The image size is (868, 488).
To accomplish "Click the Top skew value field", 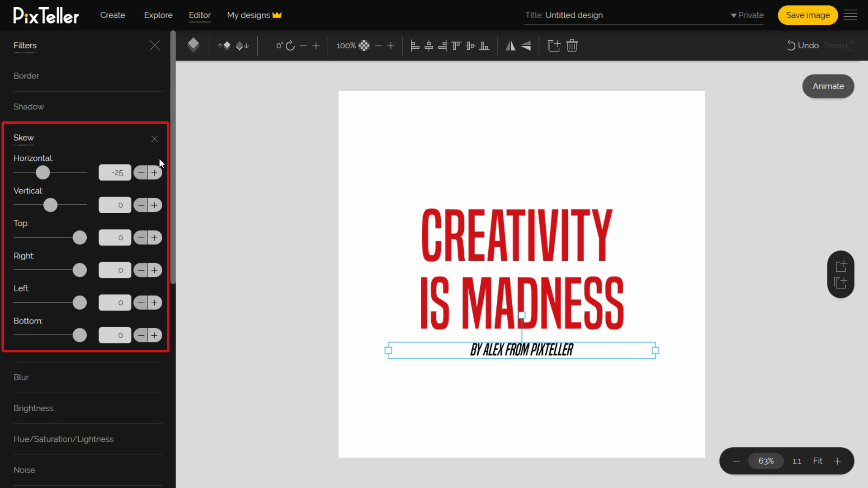I will [x=115, y=238].
